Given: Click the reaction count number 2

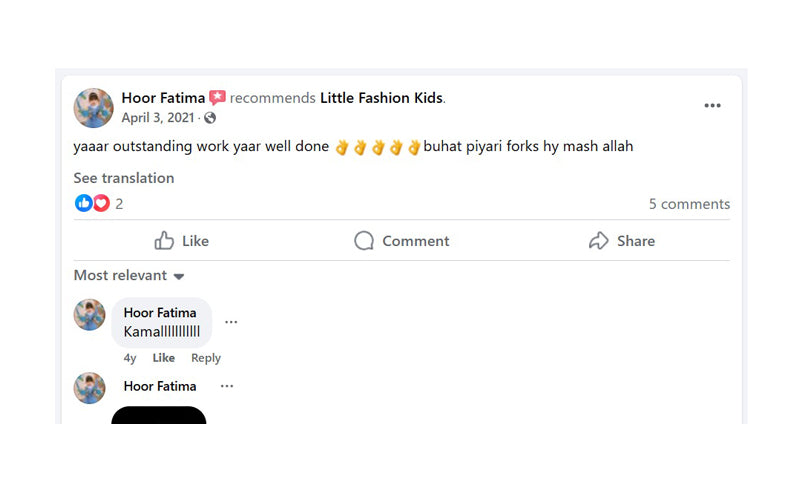Looking at the screenshot, I should tap(119, 204).
